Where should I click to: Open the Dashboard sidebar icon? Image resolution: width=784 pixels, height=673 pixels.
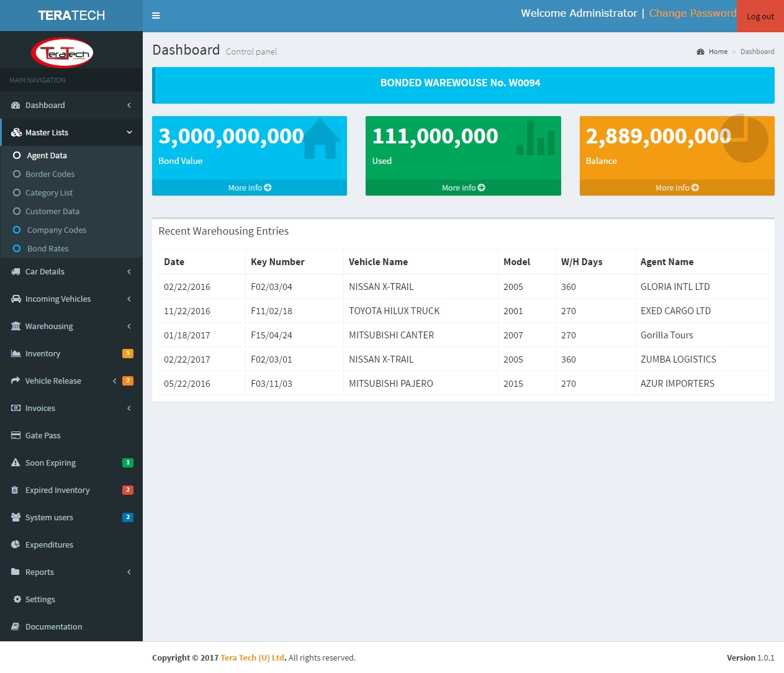click(16, 105)
